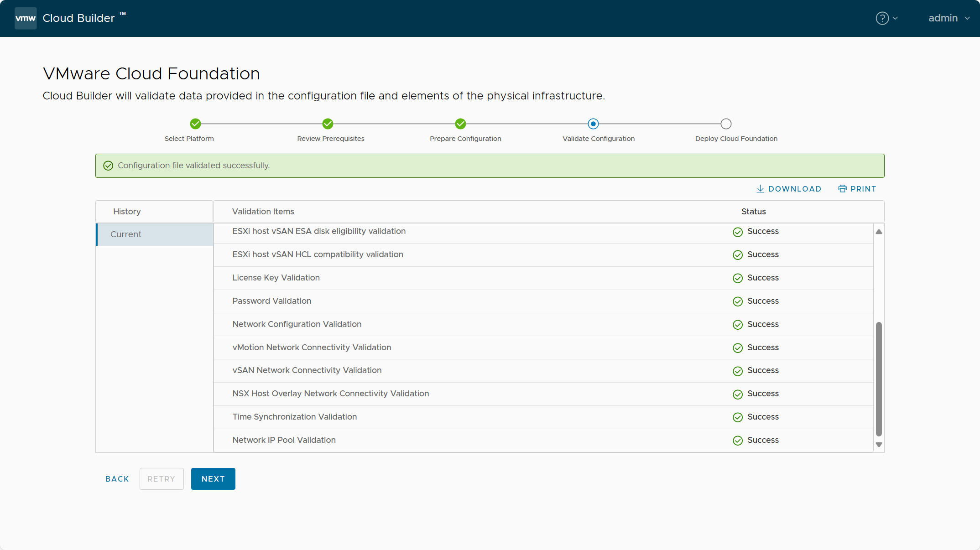Viewport: 980px width, 550px height.
Task: Click the scrollbar up arrow
Action: coord(879,232)
